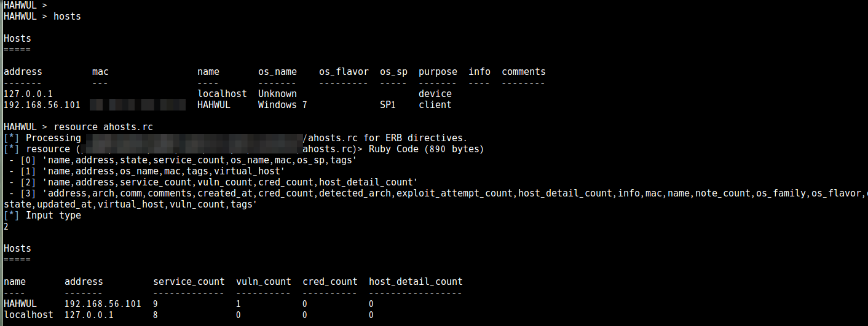This screenshot has height=326, width=868.
Task: Click the 'SP1' os_sp value
Action: point(388,105)
